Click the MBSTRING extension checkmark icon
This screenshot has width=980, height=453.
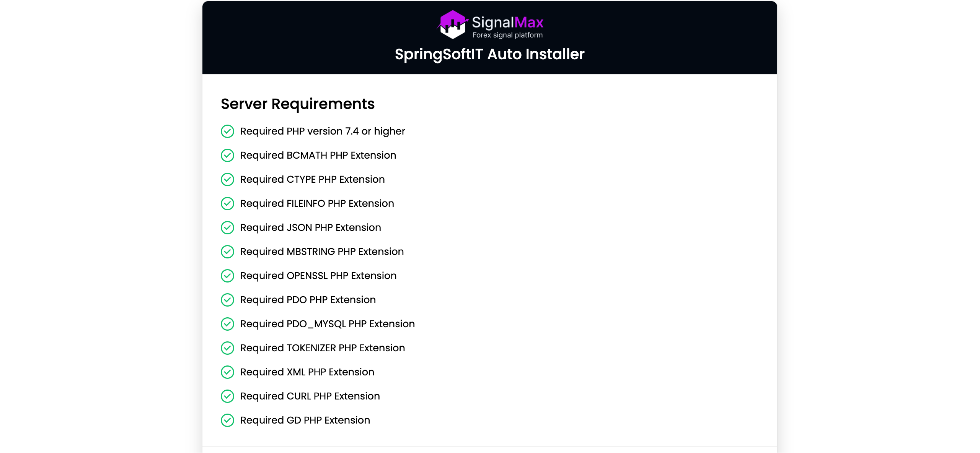227,252
